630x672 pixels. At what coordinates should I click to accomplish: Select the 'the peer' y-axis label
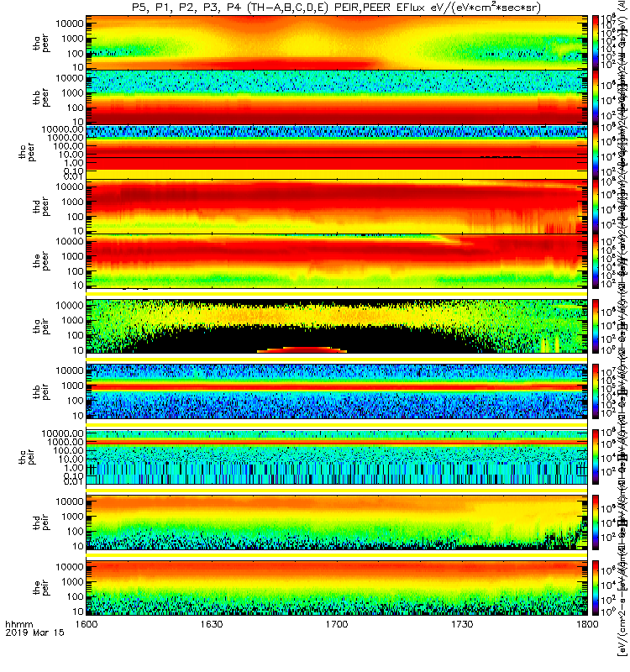point(40,261)
